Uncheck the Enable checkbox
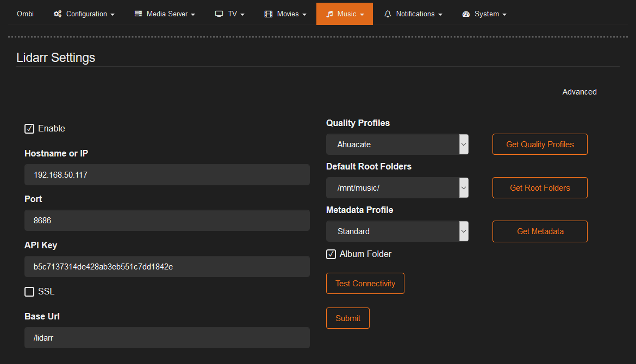Image resolution: width=636 pixels, height=364 pixels. (29, 129)
